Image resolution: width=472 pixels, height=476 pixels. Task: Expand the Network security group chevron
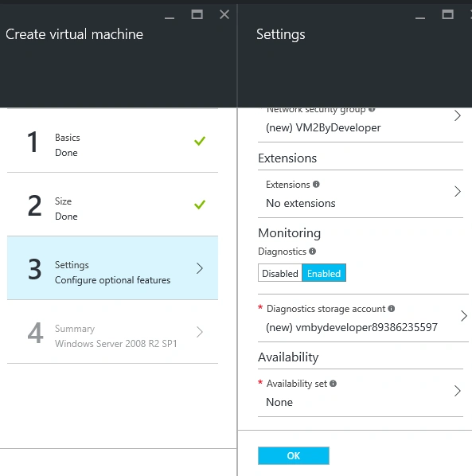pos(458,115)
